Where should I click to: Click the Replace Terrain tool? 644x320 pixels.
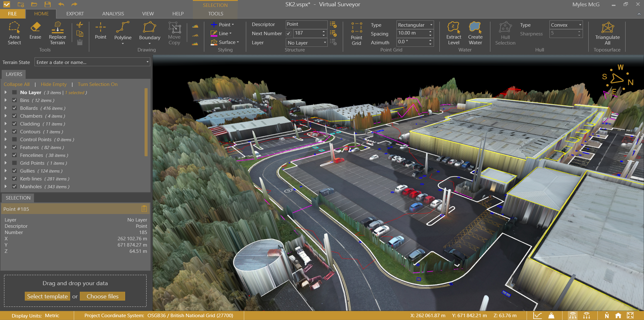click(x=57, y=33)
